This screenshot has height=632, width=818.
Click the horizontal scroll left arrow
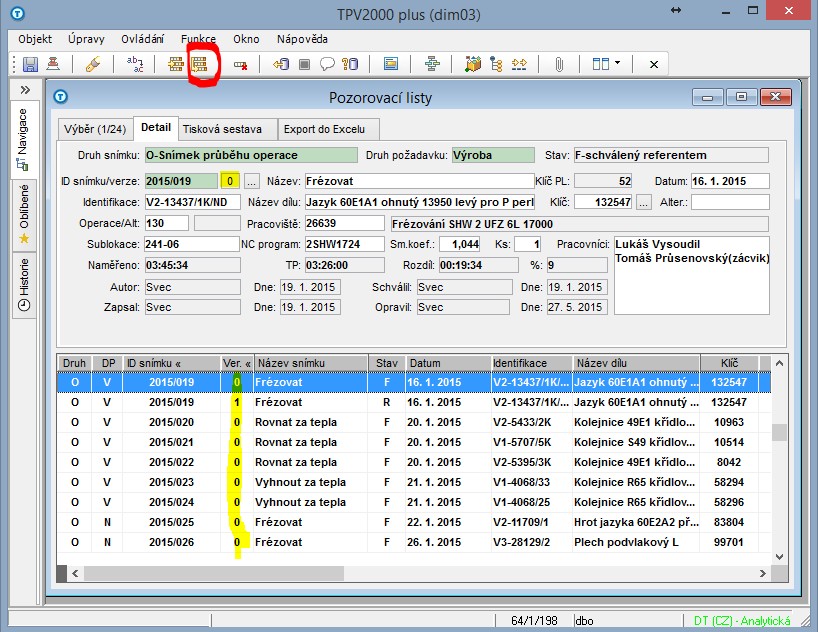point(75,573)
